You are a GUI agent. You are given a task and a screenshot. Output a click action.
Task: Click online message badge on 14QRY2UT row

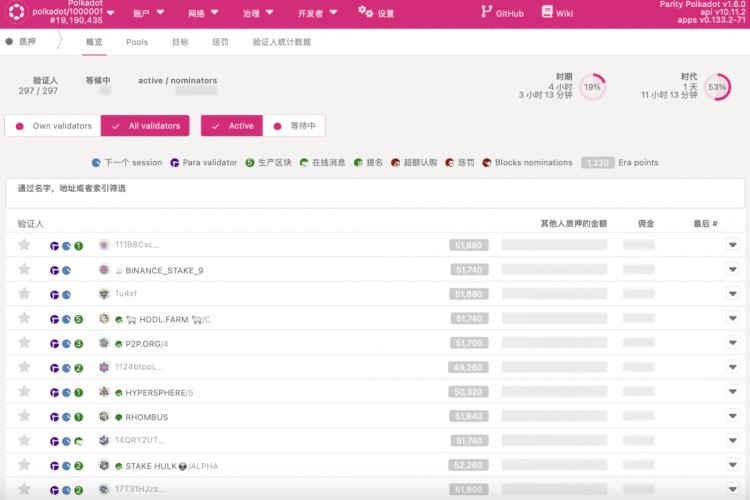click(78, 441)
